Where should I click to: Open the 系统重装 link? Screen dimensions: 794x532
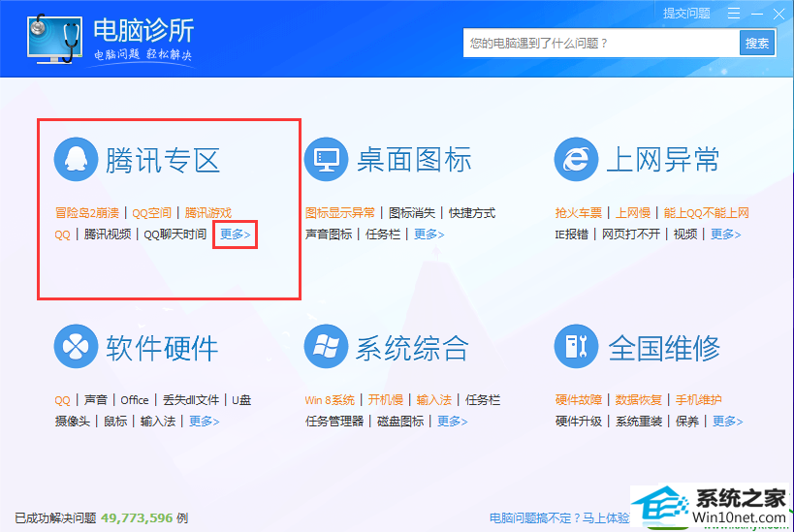pos(639,422)
